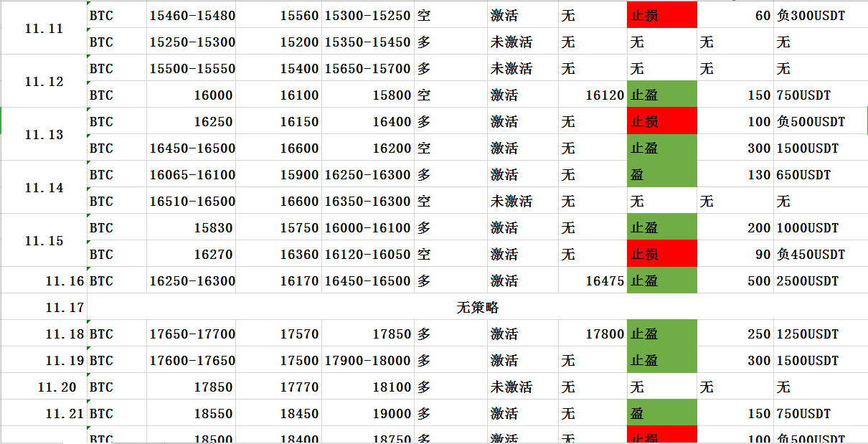Click the cell containing 17770
Image resolution: width=868 pixels, height=444 pixels.
click(278, 387)
